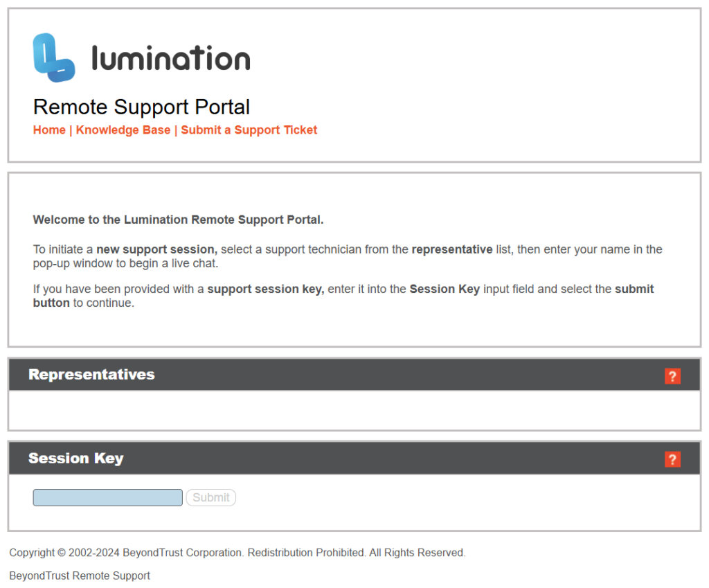Open Submit a Support Ticket link
Viewport: 709px width, 588px height.
tap(249, 130)
